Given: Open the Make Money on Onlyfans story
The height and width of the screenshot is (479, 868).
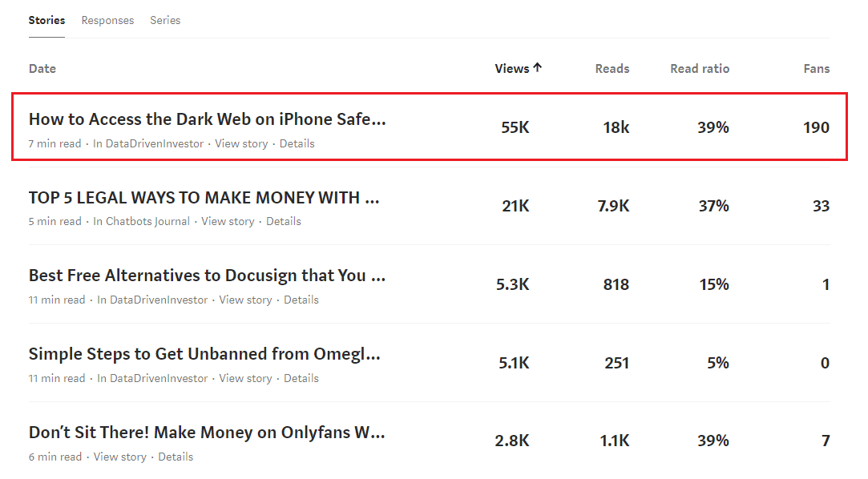Looking at the screenshot, I should (207, 433).
